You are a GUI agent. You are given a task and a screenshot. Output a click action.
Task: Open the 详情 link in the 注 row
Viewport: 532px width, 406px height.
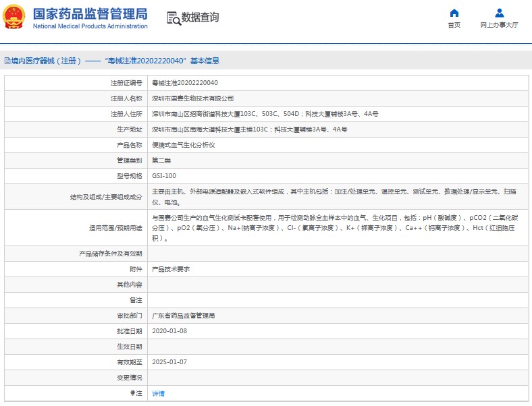[158, 393]
